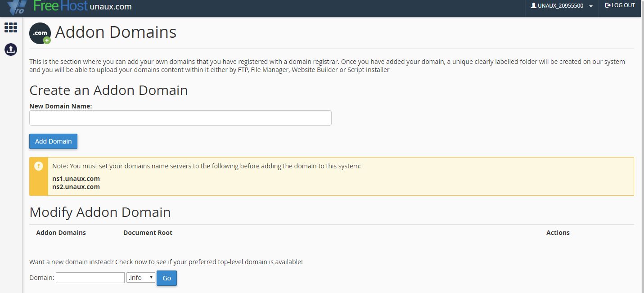The height and width of the screenshot is (293, 644).
Task: Select the Document Root column header
Action: click(x=148, y=233)
